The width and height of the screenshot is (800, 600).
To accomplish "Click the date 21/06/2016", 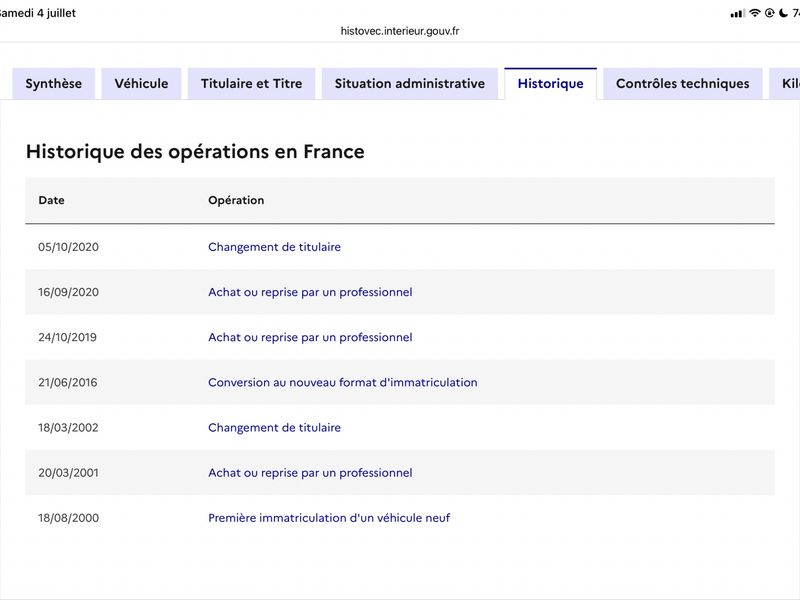I will [68, 383].
